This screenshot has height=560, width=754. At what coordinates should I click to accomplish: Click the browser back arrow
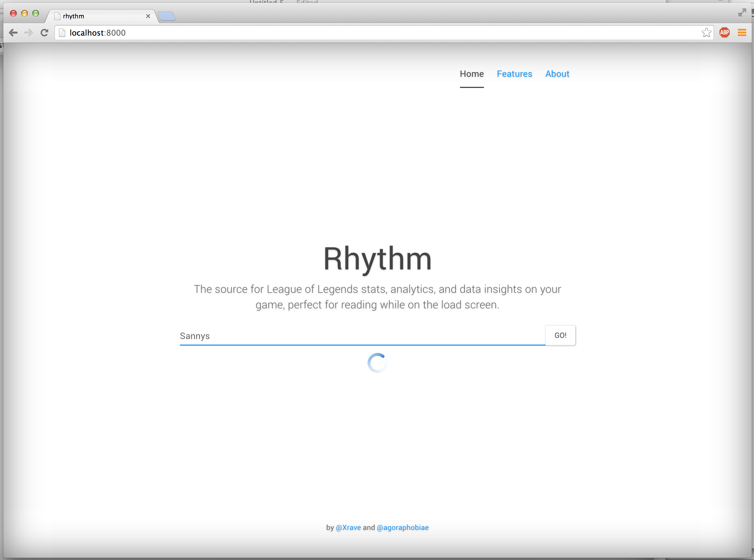coord(13,33)
